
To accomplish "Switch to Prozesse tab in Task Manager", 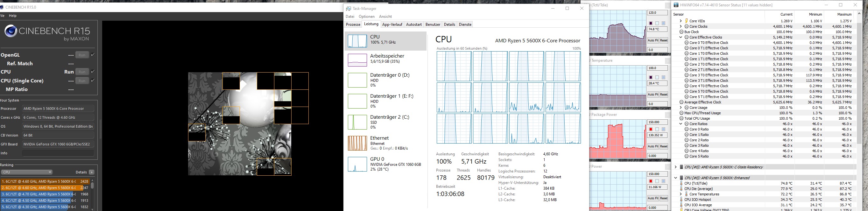I will point(353,25).
